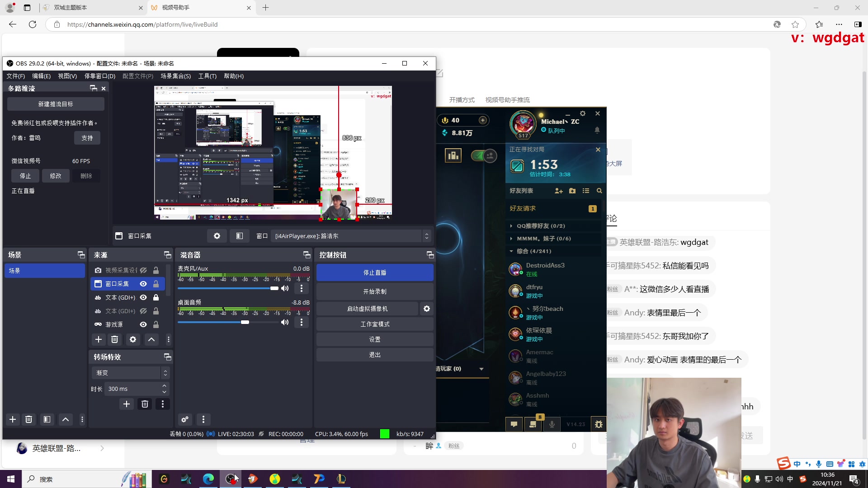
Task: Open the 工具(T) menu
Action: tap(208, 76)
